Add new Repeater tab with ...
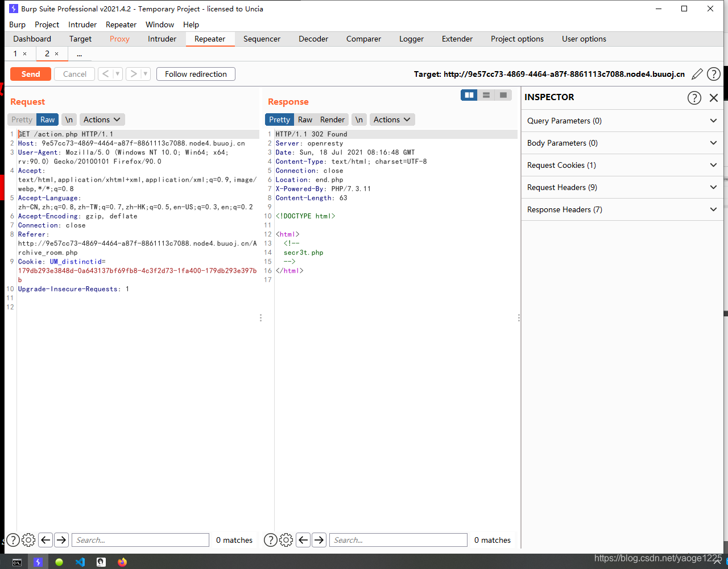Screen dimensions: 728x569 pyautogui.click(x=79, y=54)
